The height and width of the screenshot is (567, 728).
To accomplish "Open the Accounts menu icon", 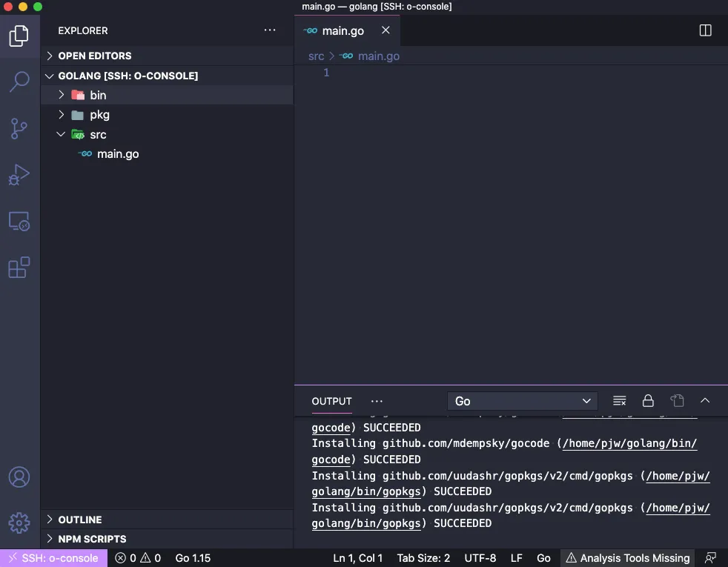I will pyautogui.click(x=19, y=477).
